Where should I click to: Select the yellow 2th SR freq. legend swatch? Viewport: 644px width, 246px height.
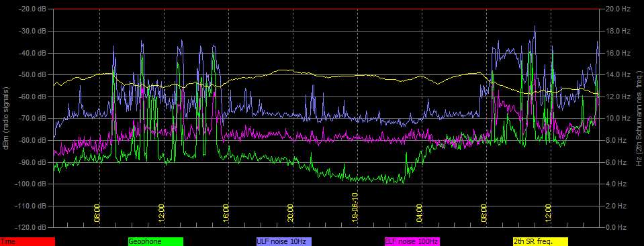coord(540,242)
